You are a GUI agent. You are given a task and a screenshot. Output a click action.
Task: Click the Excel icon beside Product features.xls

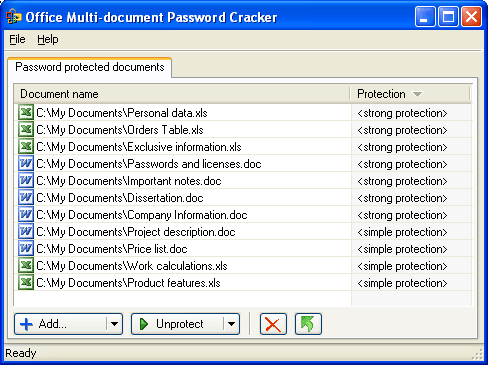click(x=26, y=283)
